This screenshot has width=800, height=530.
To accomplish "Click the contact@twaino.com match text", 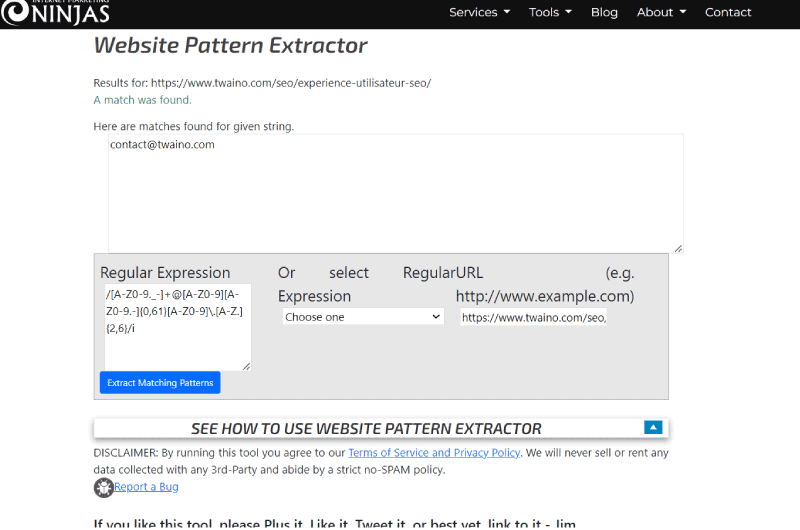I will tap(162, 145).
